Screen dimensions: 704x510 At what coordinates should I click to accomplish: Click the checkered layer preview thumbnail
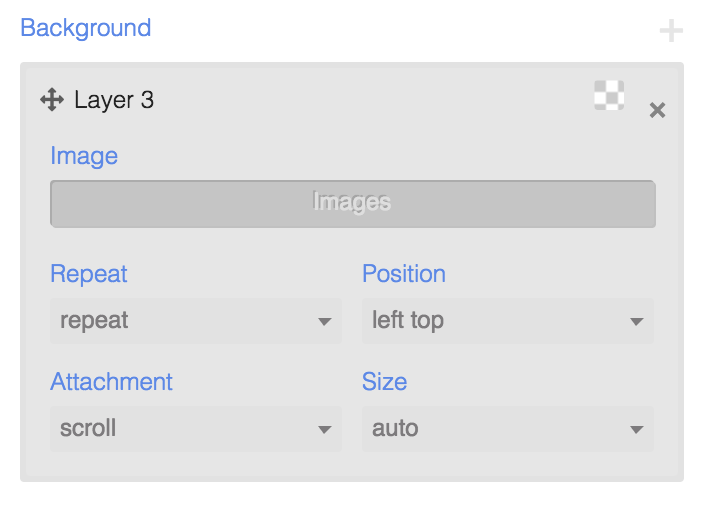coord(609,95)
